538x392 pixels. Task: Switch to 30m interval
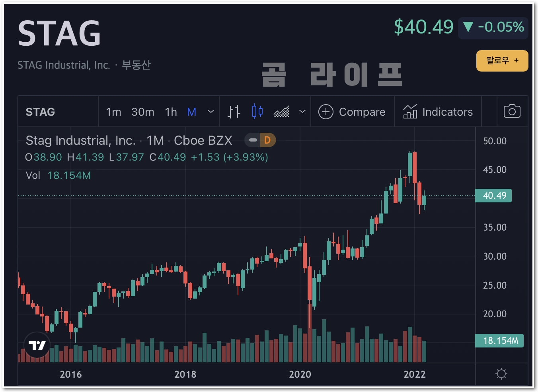click(143, 112)
